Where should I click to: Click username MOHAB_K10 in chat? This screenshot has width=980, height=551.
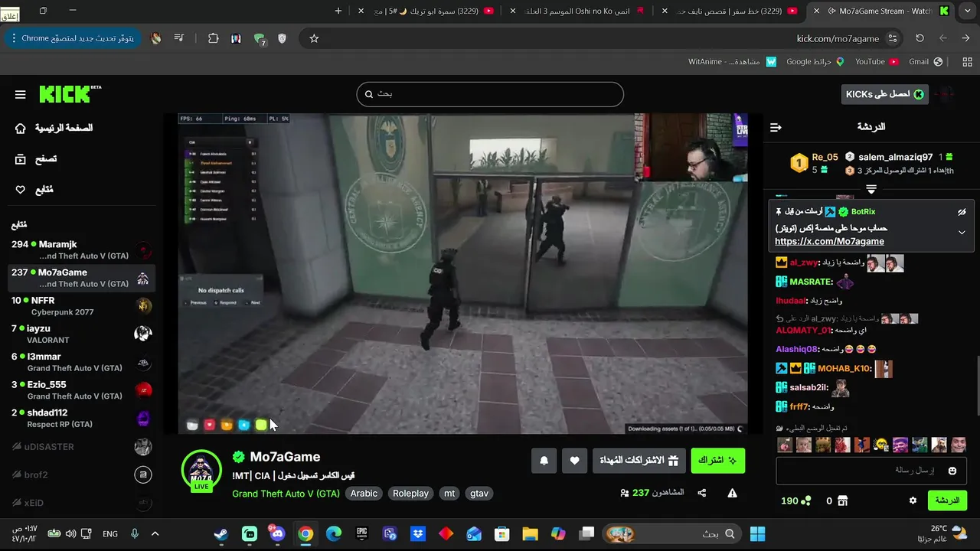(x=844, y=369)
